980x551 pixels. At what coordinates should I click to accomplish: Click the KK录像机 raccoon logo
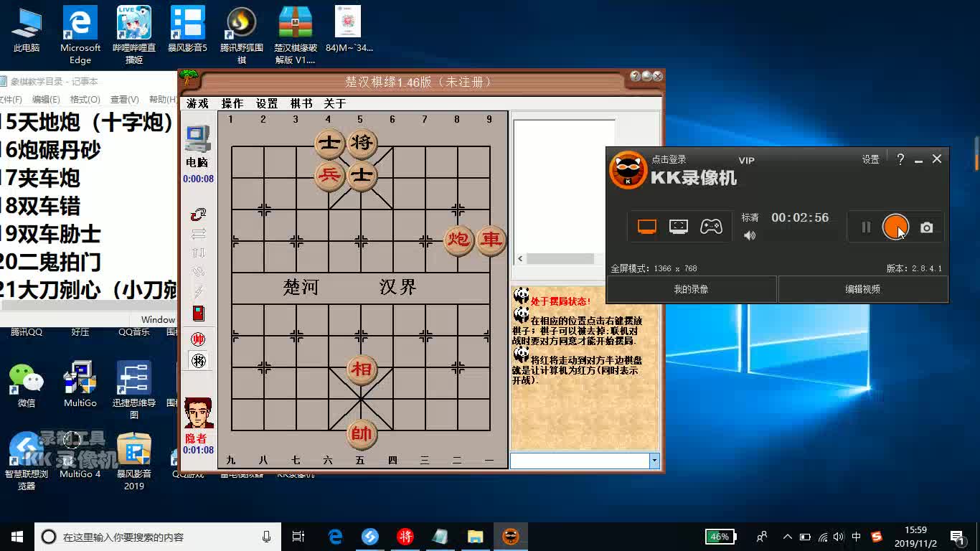pyautogui.click(x=628, y=171)
